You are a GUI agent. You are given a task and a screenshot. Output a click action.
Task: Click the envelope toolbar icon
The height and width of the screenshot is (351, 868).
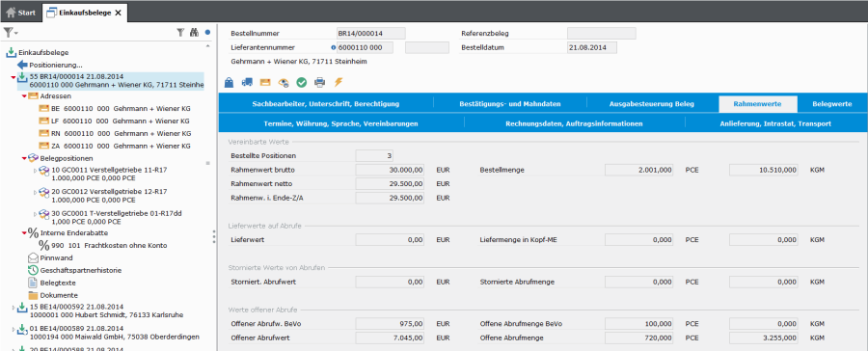pos(265,83)
